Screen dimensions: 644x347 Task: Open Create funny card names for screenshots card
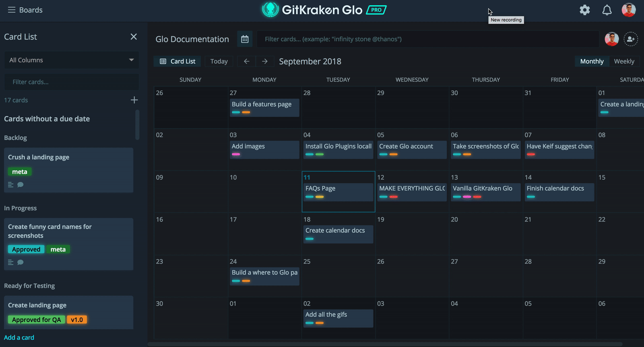click(x=68, y=244)
